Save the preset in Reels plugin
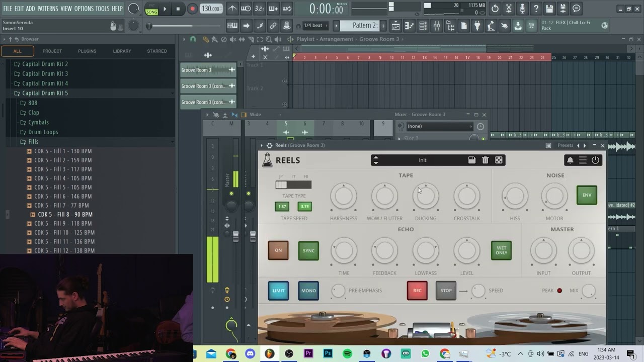 pos(472,160)
